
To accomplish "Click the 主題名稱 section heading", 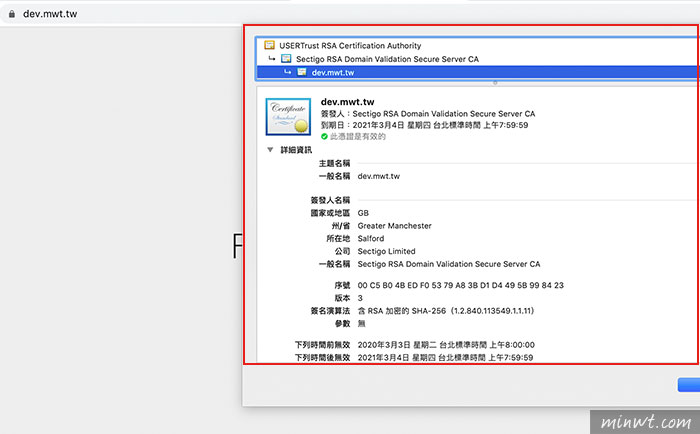I will point(334,163).
